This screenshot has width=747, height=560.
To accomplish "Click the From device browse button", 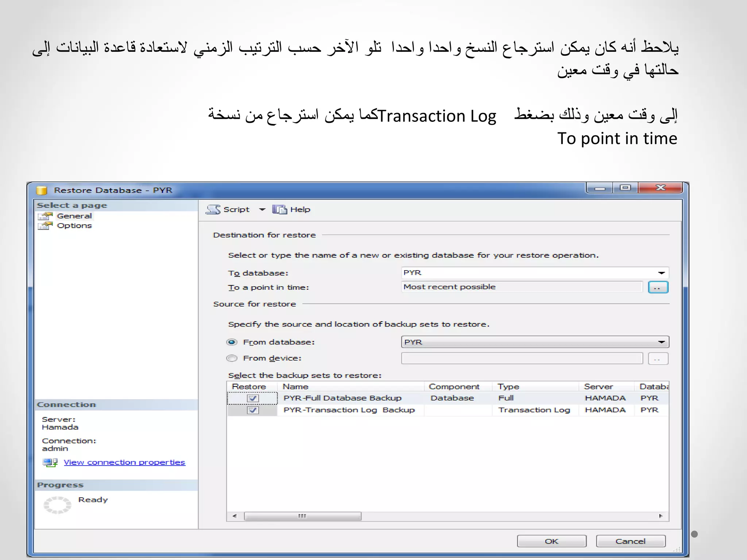I will 658,359.
